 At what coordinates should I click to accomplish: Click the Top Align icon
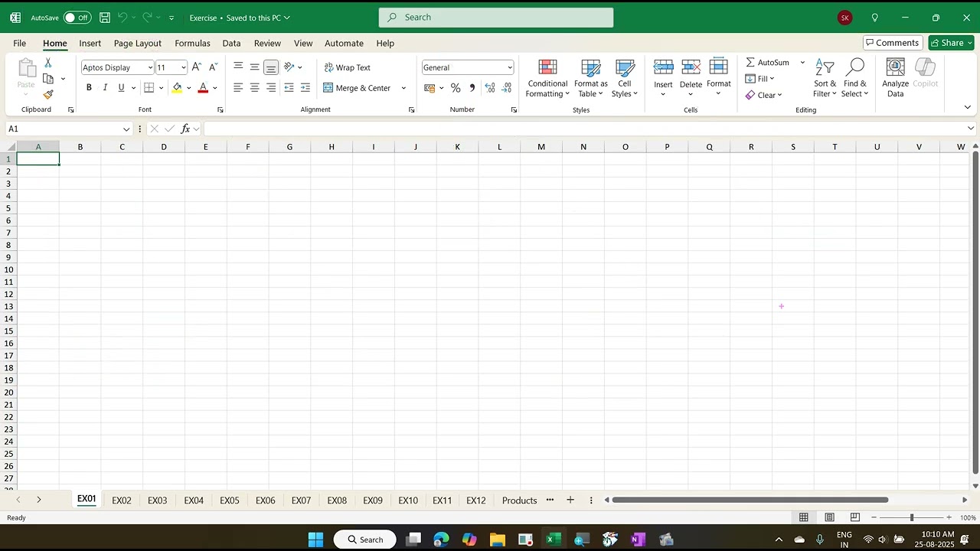(x=238, y=67)
